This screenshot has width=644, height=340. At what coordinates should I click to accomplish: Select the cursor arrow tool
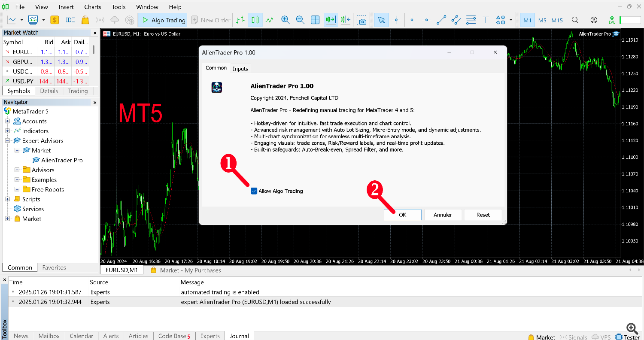click(381, 20)
